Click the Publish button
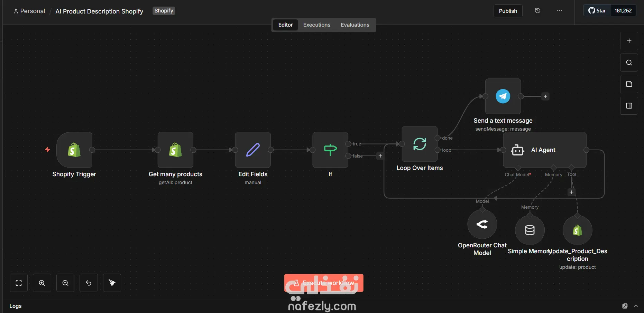Image resolution: width=644 pixels, height=313 pixels. (508, 11)
